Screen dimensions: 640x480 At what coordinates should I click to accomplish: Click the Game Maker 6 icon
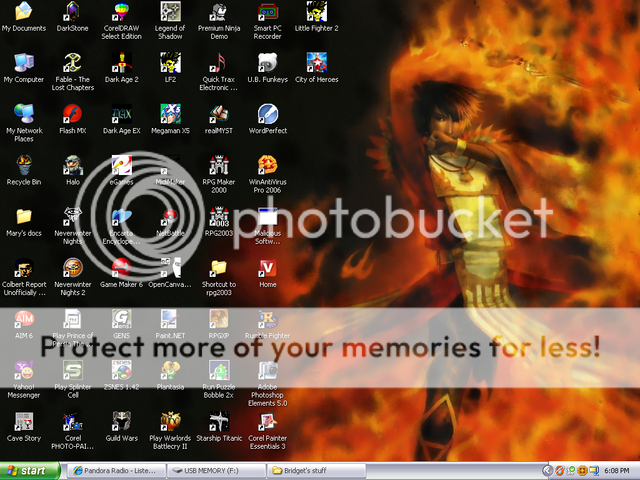point(121,266)
